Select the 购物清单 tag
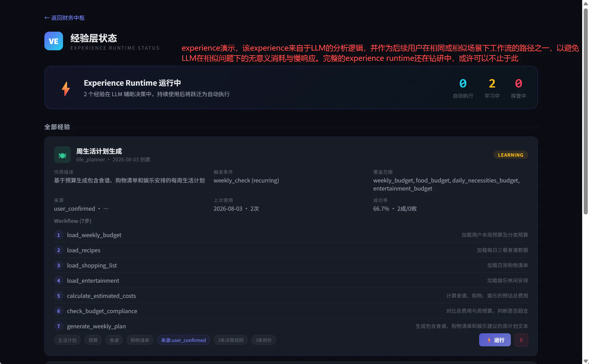 coord(140,340)
